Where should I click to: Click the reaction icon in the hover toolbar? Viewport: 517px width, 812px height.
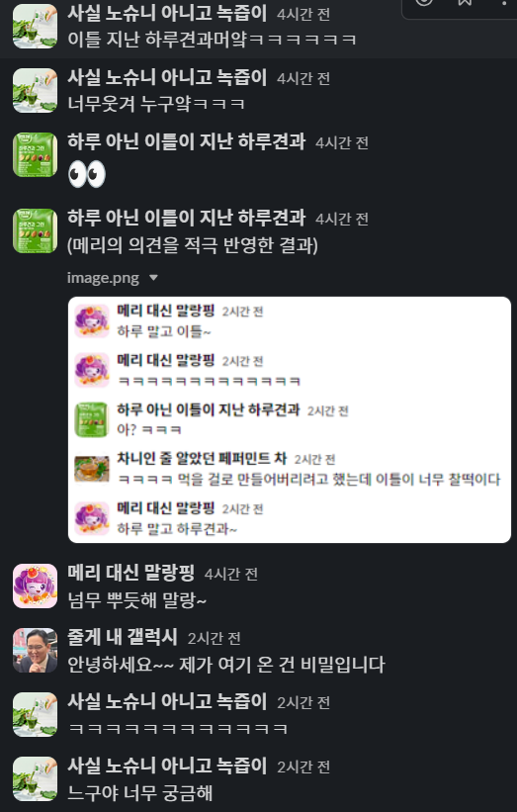pos(424,2)
